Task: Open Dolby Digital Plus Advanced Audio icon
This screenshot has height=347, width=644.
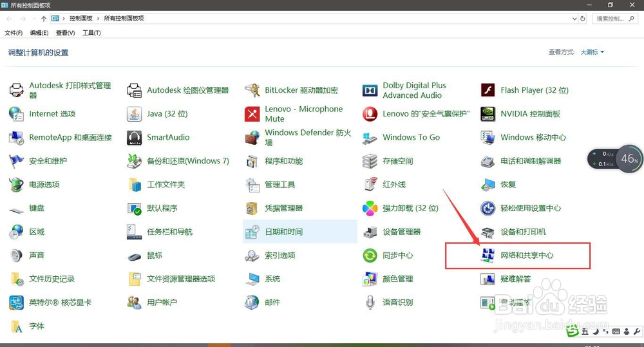Action: (x=370, y=90)
